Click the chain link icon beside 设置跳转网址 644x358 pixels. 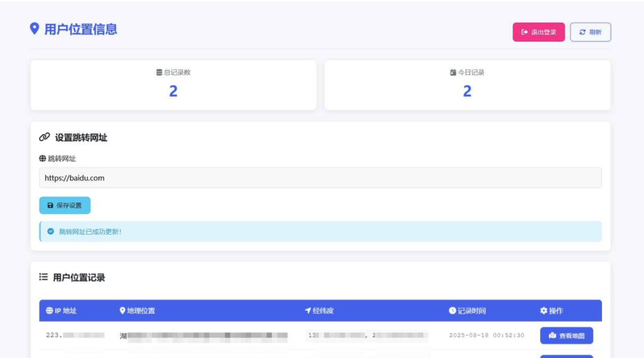click(x=44, y=137)
